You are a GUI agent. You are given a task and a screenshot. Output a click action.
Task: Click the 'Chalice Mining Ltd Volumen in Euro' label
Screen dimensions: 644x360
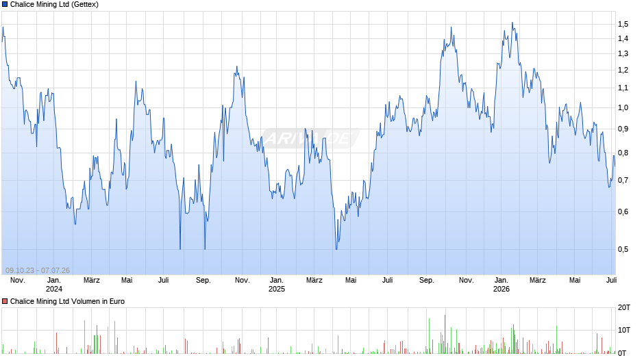pos(67,301)
